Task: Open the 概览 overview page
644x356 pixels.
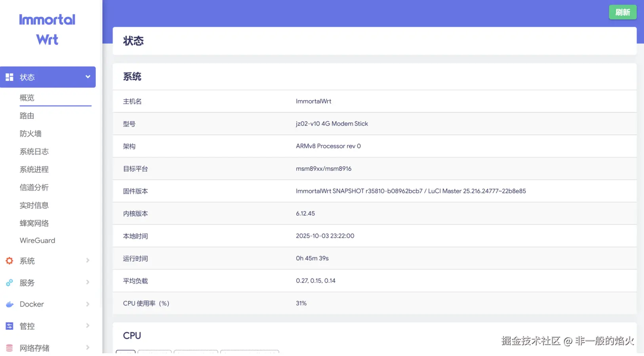Action: [27, 98]
